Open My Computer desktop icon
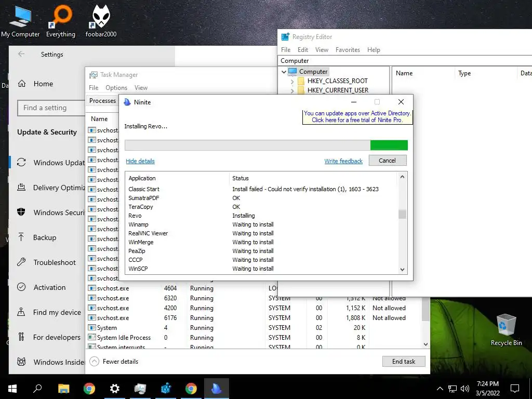532x399 pixels. coord(20,21)
